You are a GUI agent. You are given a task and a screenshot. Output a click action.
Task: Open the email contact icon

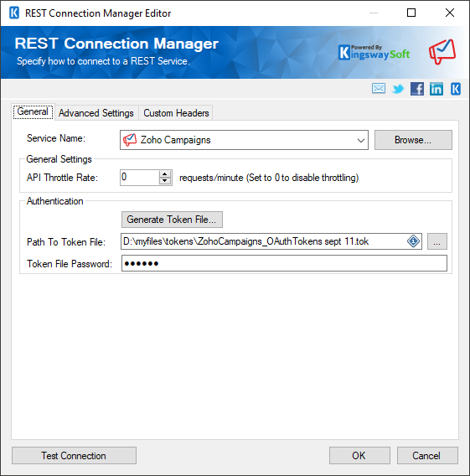pos(379,89)
